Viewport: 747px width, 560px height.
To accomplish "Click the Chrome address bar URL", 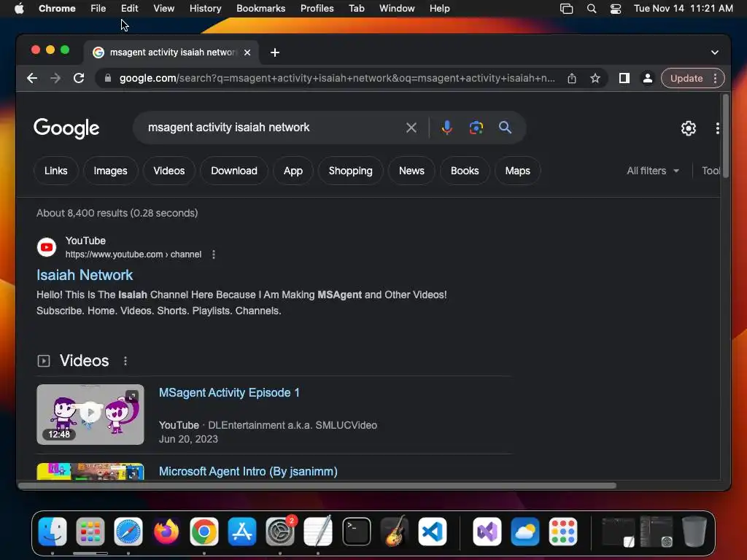I will pos(337,78).
